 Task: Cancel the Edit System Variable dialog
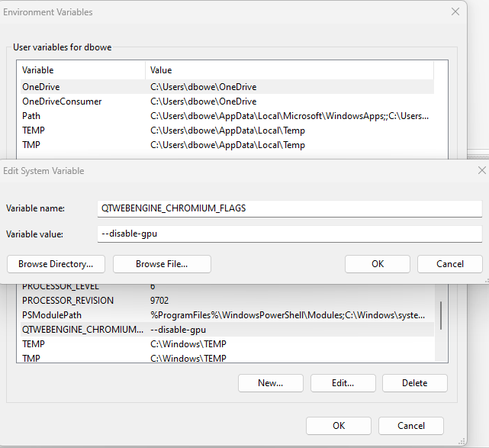(449, 264)
